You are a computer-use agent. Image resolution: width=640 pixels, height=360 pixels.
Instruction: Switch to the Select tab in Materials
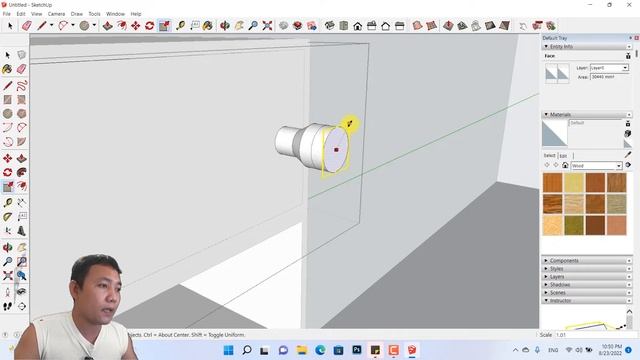point(549,156)
